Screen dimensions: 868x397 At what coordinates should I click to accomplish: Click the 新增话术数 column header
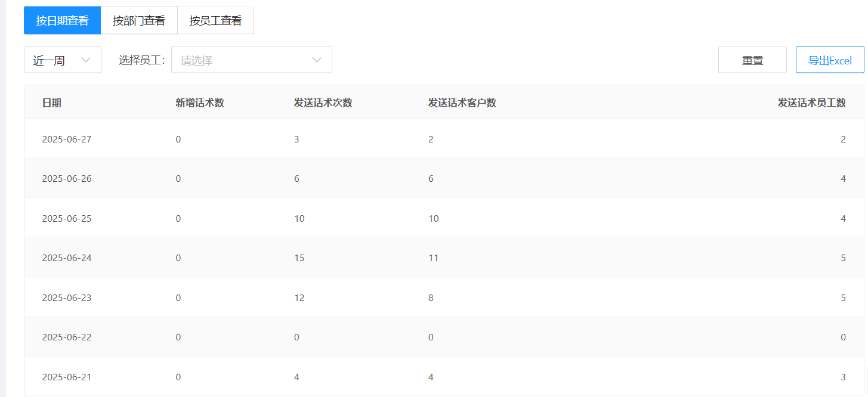pos(200,103)
